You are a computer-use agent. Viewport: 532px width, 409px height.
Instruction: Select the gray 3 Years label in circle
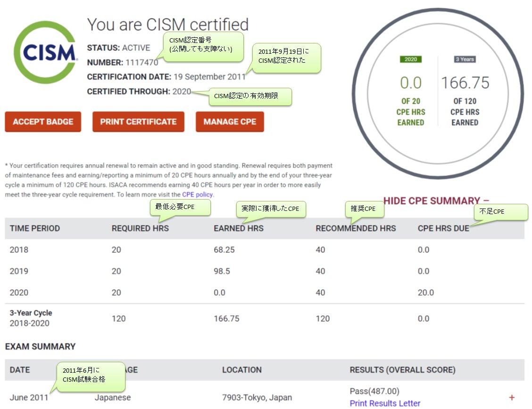[x=465, y=59]
